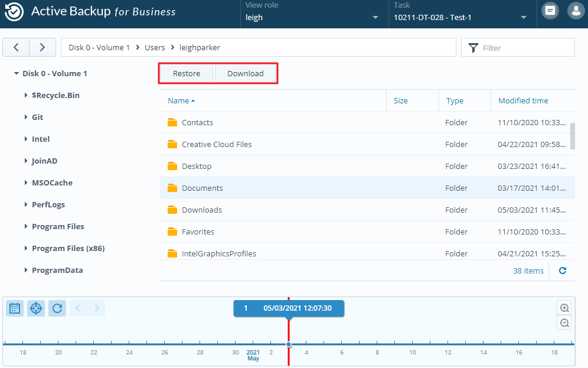Viewport: 588px width, 368px height.
Task: Select the Git folder in tree
Action: click(38, 117)
